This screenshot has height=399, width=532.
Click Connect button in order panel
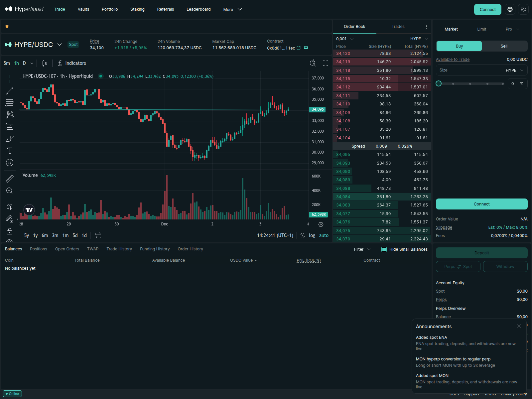tap(481, 204)
